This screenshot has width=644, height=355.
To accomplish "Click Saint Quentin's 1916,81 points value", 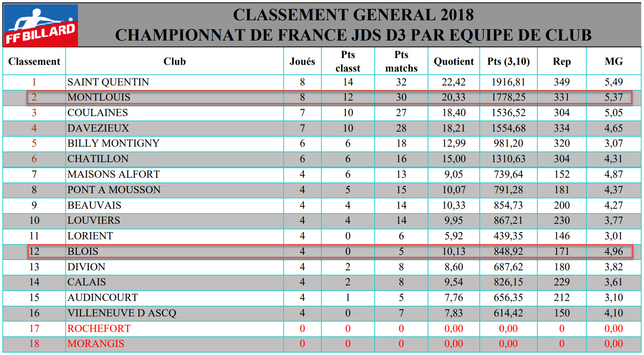I will click(x=508, y=82).
